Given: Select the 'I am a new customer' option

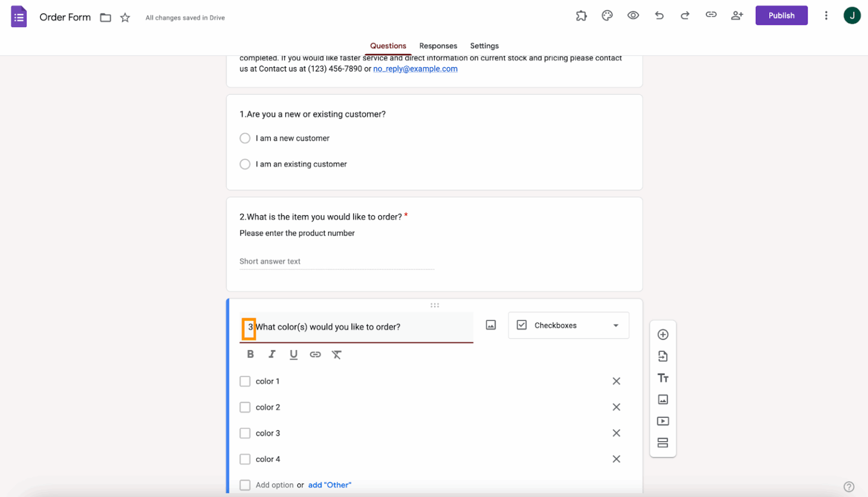Looking at the screenshot, I should (245, 138).
